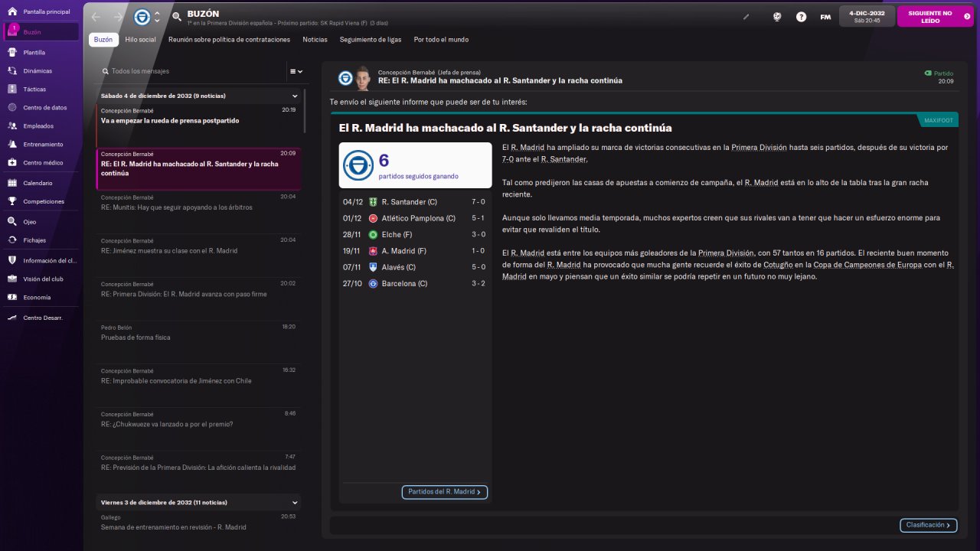Open the club switcher arrows next to the badge
980x551 pixels.
(157, 16)
